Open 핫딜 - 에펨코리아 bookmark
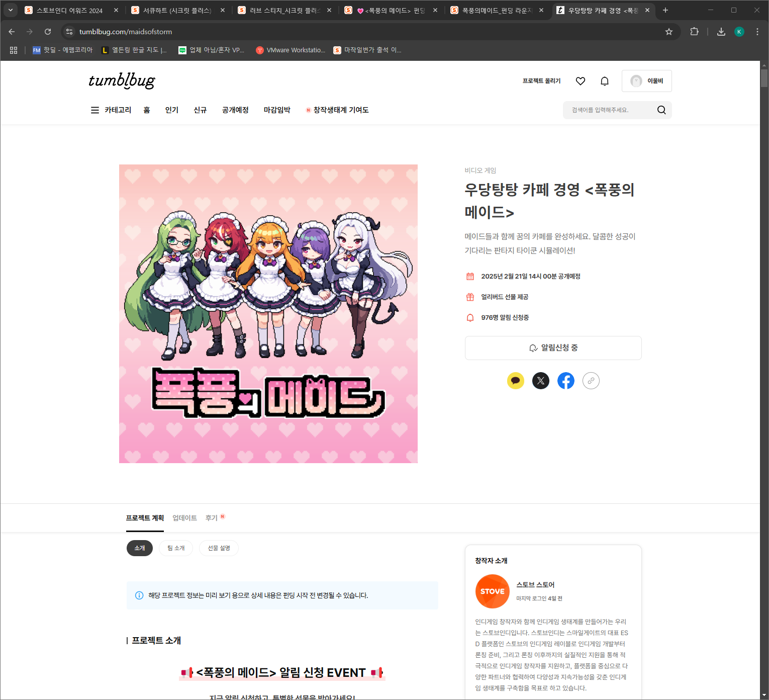This screenshot has height=700, width=769. coord(63,50)
